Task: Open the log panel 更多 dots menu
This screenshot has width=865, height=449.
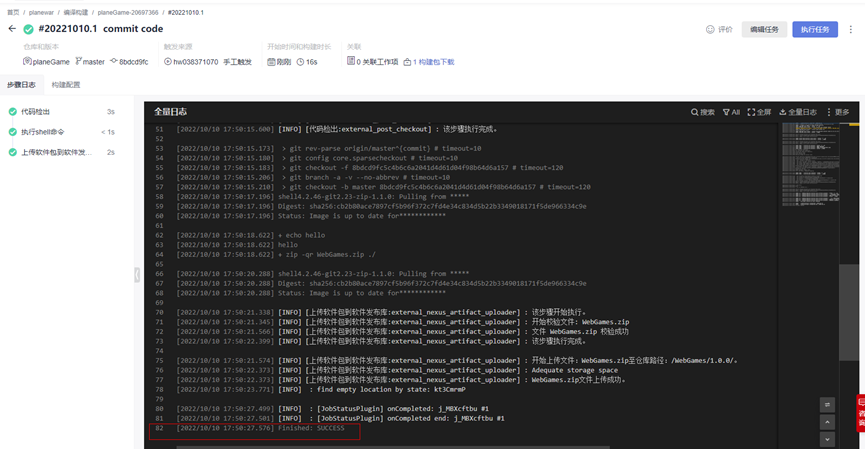Action: tap(829, 112)
